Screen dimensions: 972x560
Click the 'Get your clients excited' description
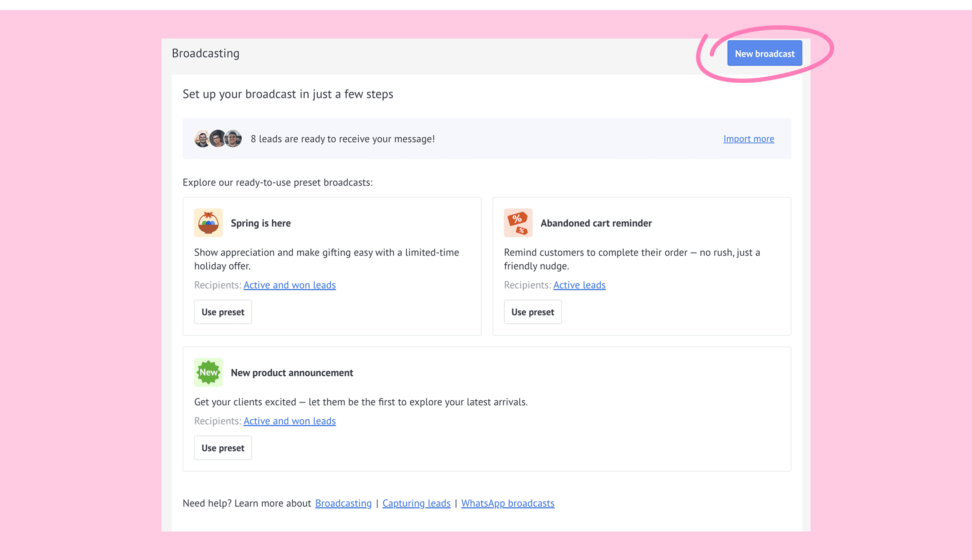(x=361, y=402)
